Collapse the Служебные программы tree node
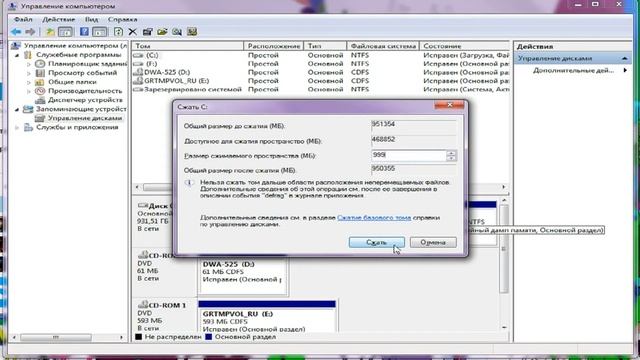The width and height of the screenshot is (640, 360). tap(17, 55)
